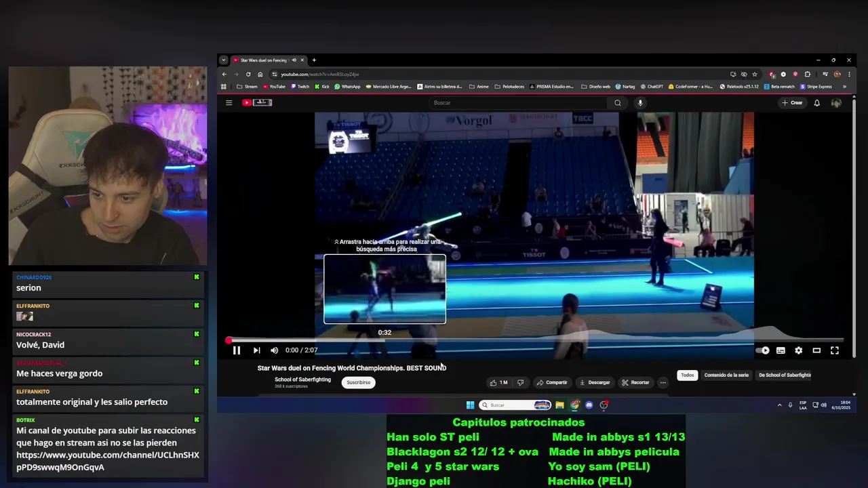The width and height of the screenshot is (868, 488).
Task: Show more bookmarks overflow chevron
Action: tap(844, 87)
